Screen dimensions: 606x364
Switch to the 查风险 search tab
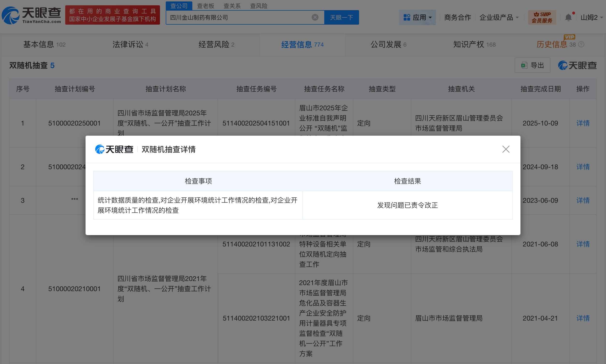click(259, 6)
